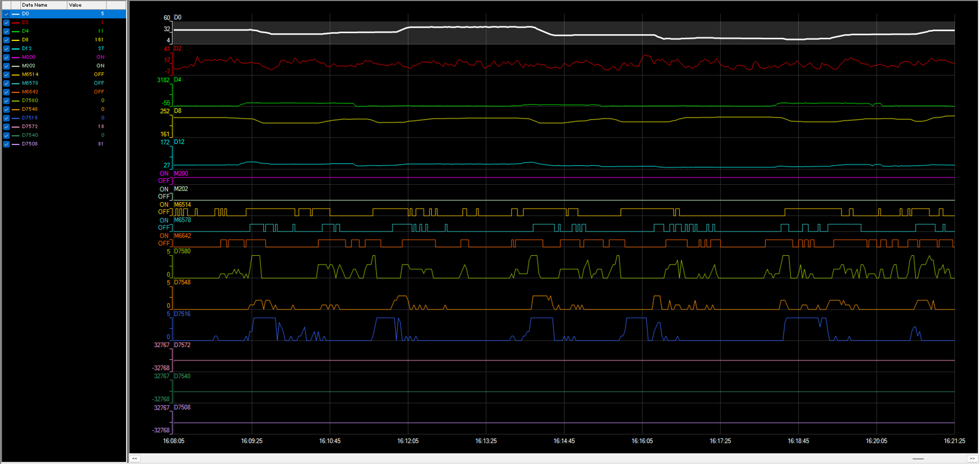Select the D0 row name in list
Screen dimensions: 980x464
[25, 13]
